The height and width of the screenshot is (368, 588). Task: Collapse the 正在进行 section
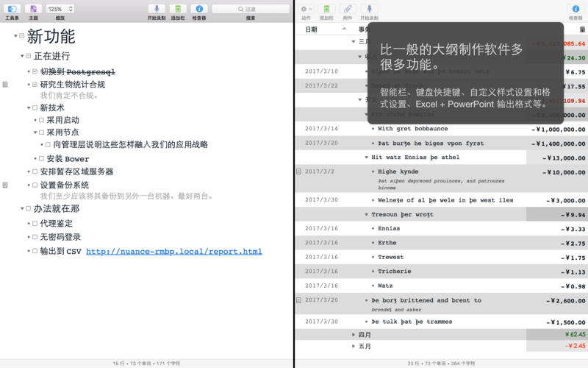coord(22,56)
